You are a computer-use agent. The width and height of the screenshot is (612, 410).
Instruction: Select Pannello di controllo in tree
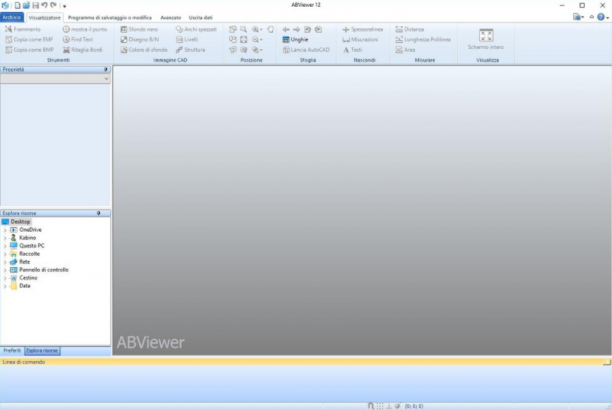click(x=44, y=270)
